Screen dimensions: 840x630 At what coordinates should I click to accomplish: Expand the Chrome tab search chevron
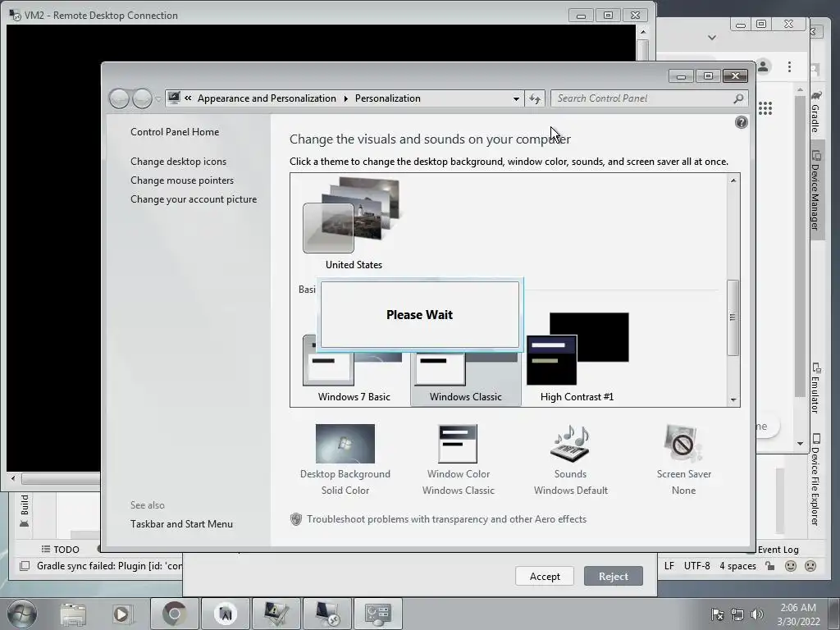(712, 38)
